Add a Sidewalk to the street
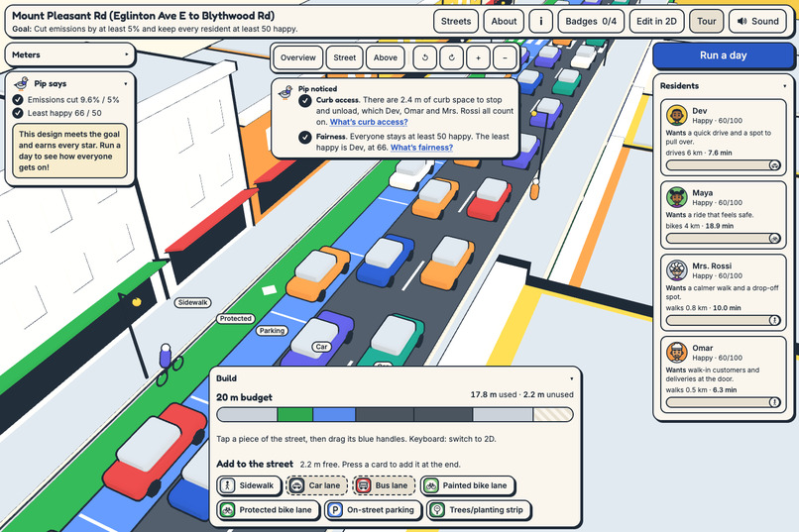Screen dimensions: 799x532 coord(249,485)
